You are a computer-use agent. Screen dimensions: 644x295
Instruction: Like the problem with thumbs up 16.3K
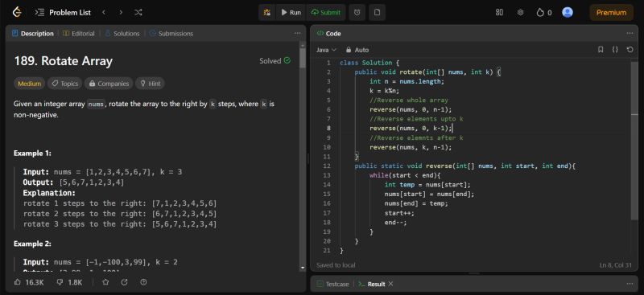point(29,282)
